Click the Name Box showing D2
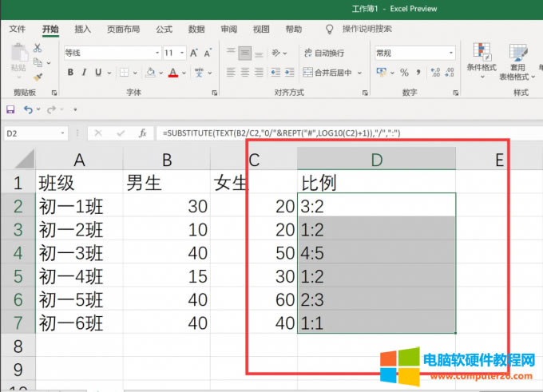The width and height of the screenshot is (543, 392). click(32, 133)
